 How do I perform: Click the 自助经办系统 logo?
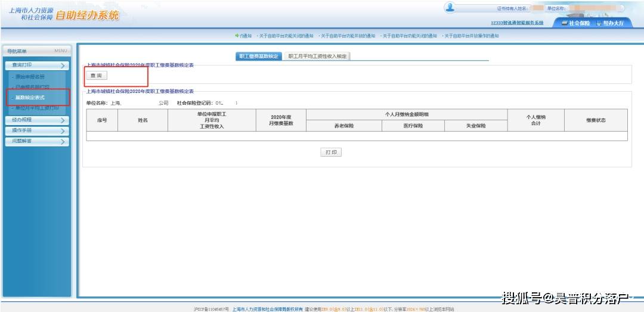pos(86,15)
